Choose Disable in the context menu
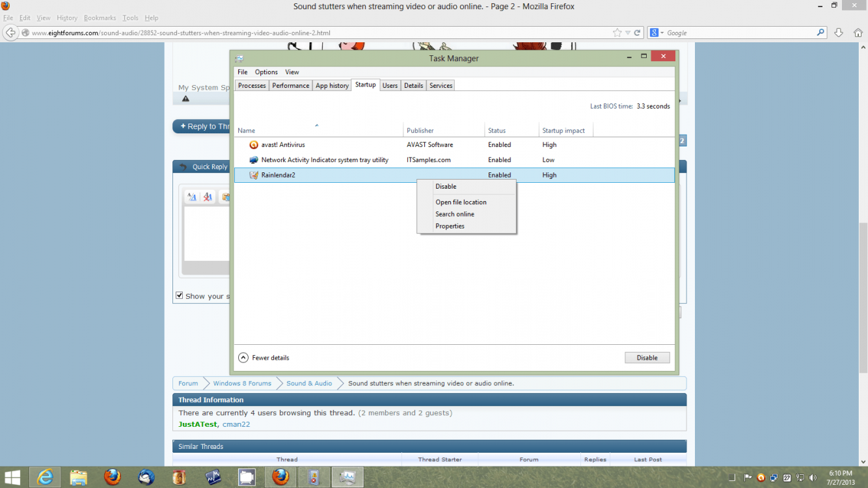This screenshot has height=488, width=868. [x=466, y=187]
